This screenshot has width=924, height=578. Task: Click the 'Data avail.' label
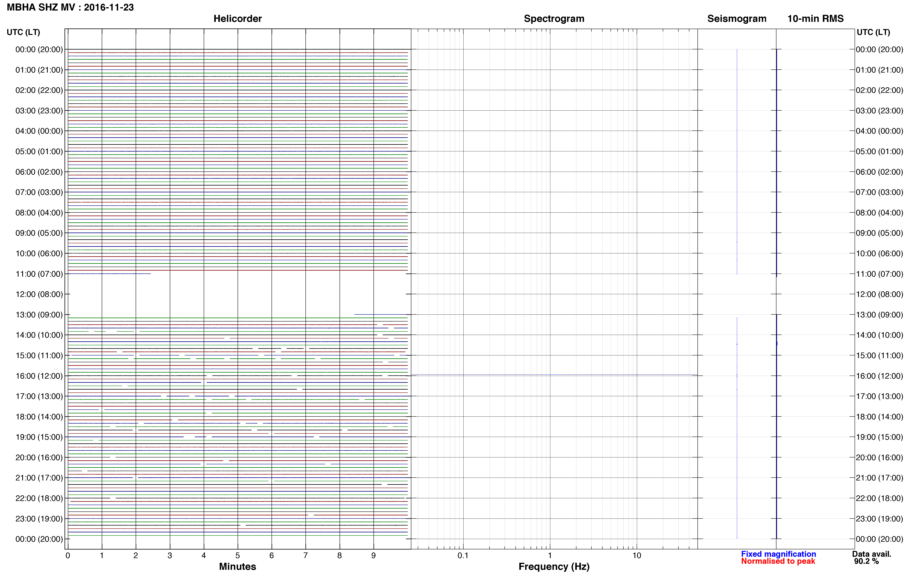[872, 554]
